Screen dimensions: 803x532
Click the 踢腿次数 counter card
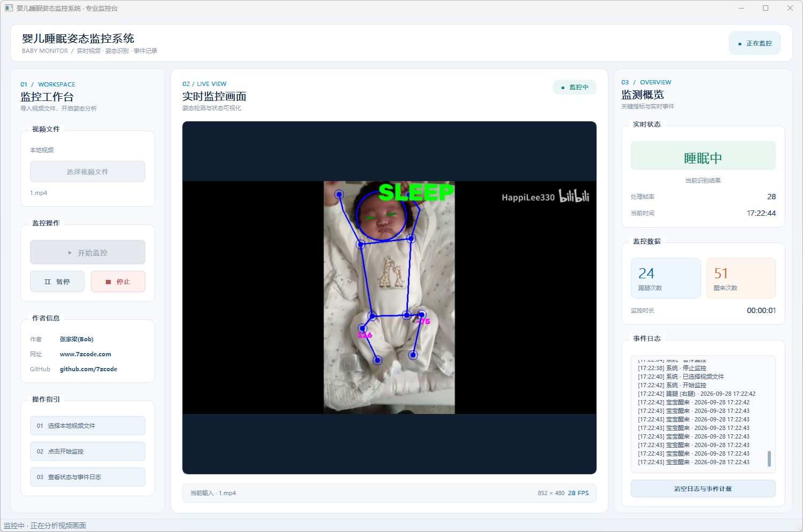point(666,278)
